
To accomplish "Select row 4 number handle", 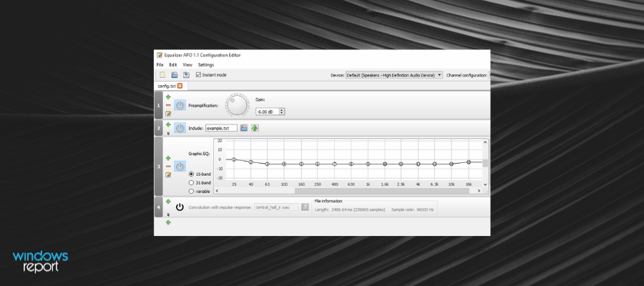I will (x=159, y=207).
